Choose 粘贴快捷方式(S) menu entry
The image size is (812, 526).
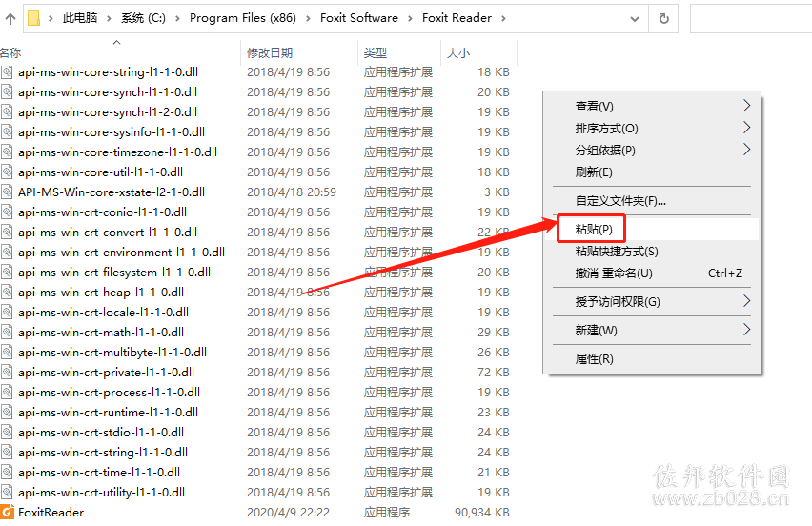click(x=652, y=252)
